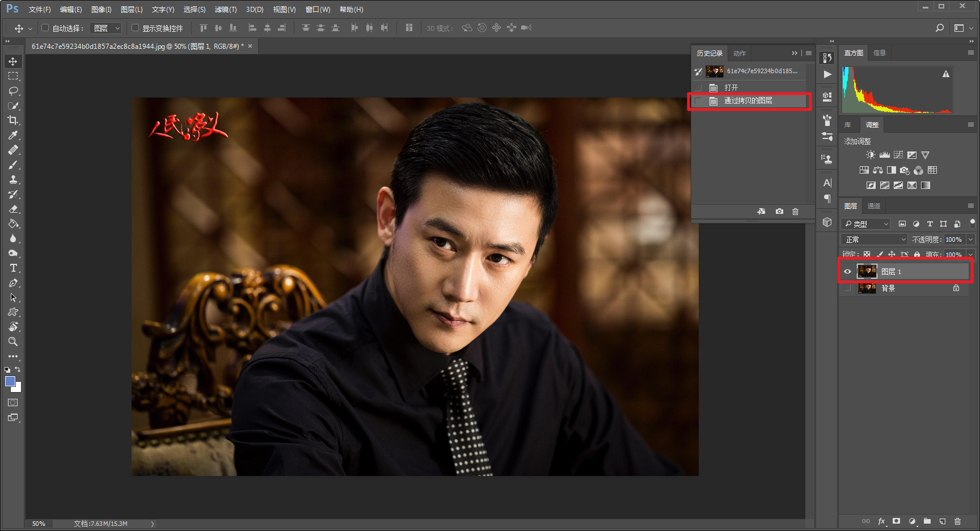Image resolution: width=980 pixels, height=531 pixels.
Task: Select the Path Selection tool
Action: coord(13,297)
